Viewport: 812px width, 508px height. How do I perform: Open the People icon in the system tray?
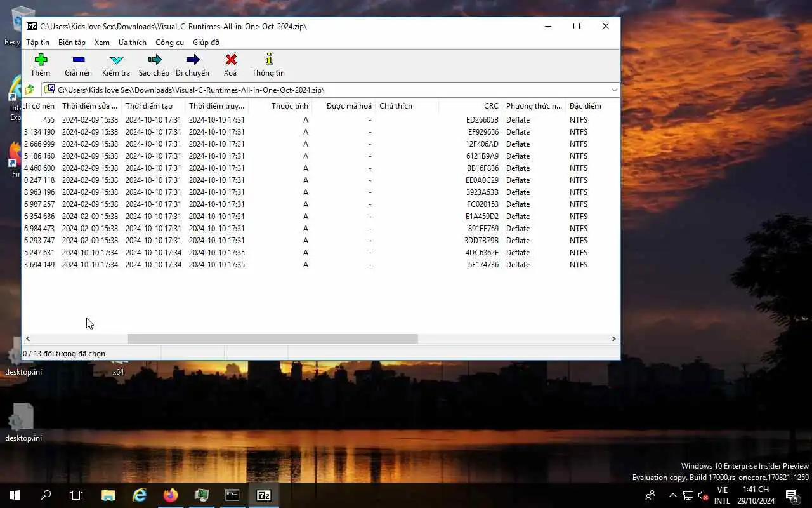click(x=650, y=495)
